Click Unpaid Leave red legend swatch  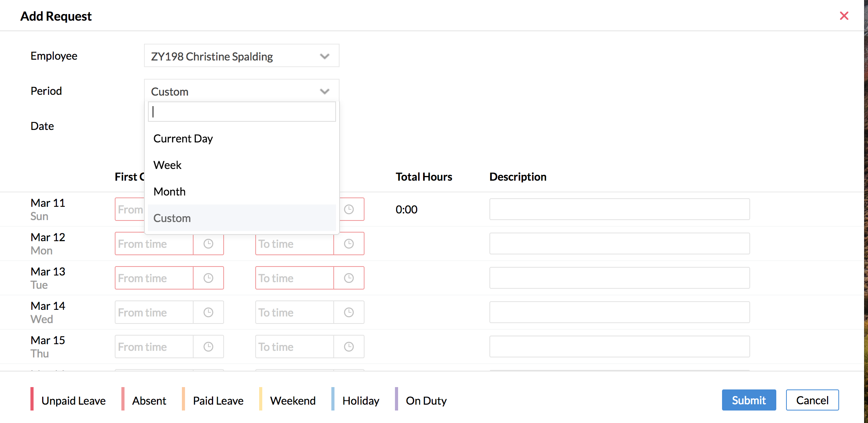tap(32, 399)
